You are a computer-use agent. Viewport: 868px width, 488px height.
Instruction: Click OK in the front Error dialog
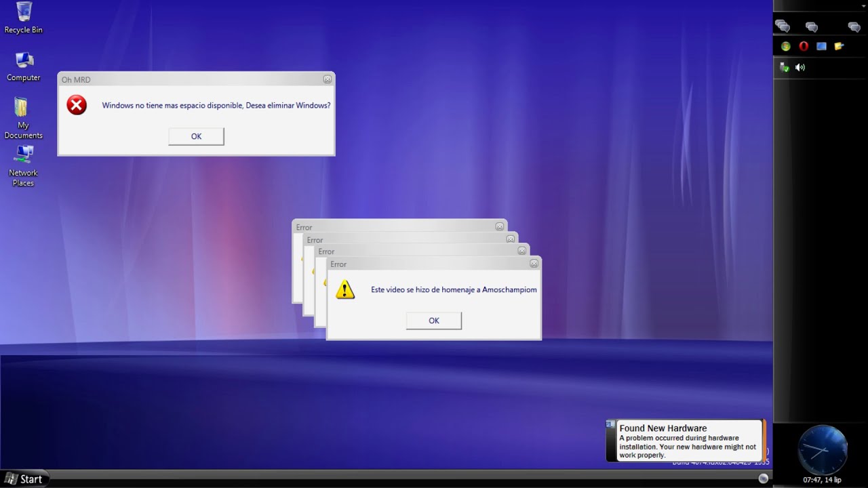(x=434, y=321)
